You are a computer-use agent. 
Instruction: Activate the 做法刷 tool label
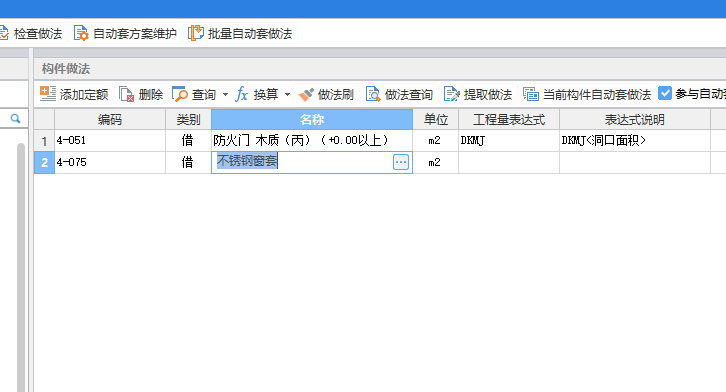click(x=336, y=94)
